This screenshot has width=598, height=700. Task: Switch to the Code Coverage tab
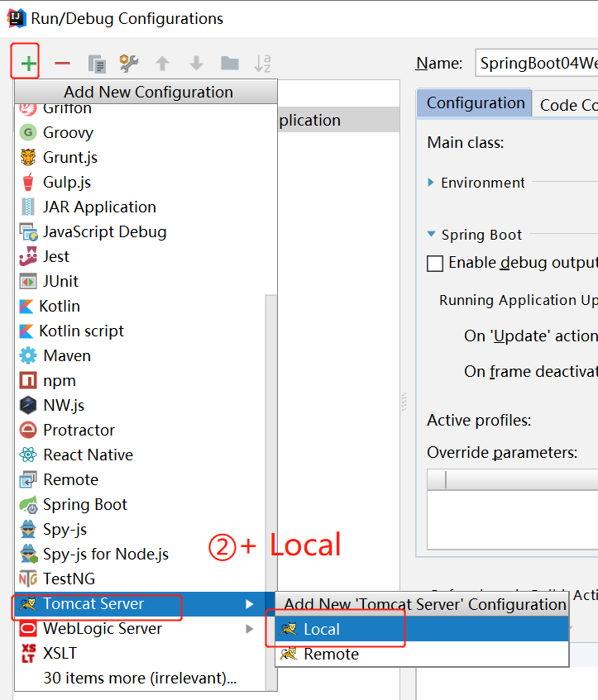tap(567, 105)
